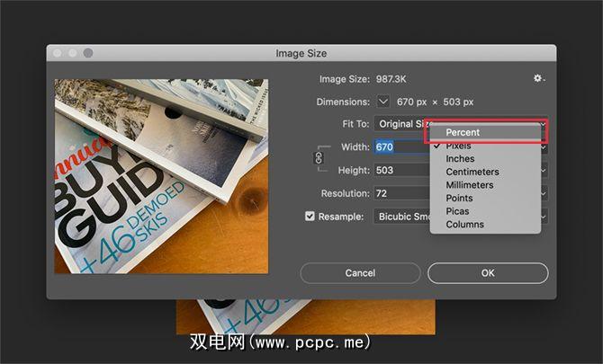Click the Image Size 987.3K value

pyautogui.click(x=391, y=79)
